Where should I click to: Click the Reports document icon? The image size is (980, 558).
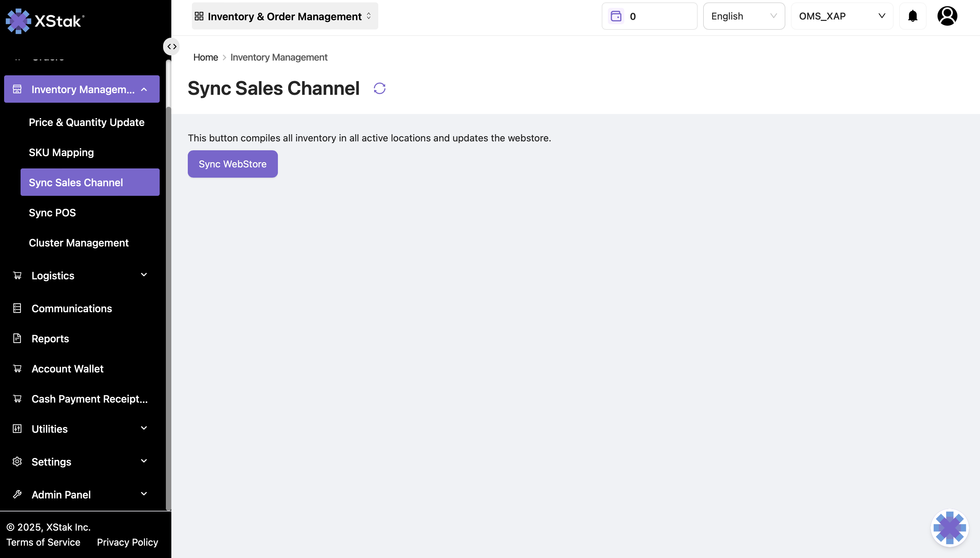(17, 339)
